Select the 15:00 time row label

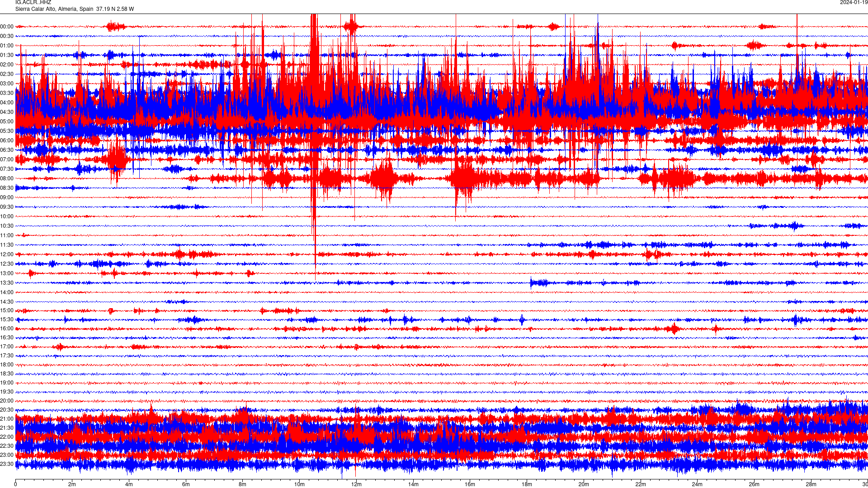pyautogui.click(x=7, y=310)
